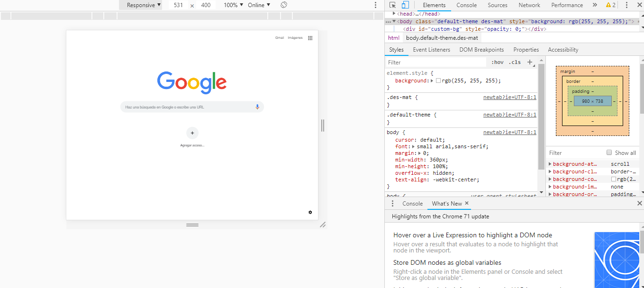
Task: Switch to the Sources panel tab
Action: (498, 5)
